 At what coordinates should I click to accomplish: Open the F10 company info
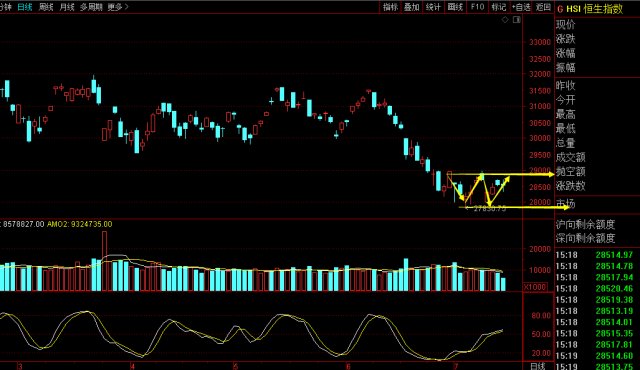click(477, 7)
